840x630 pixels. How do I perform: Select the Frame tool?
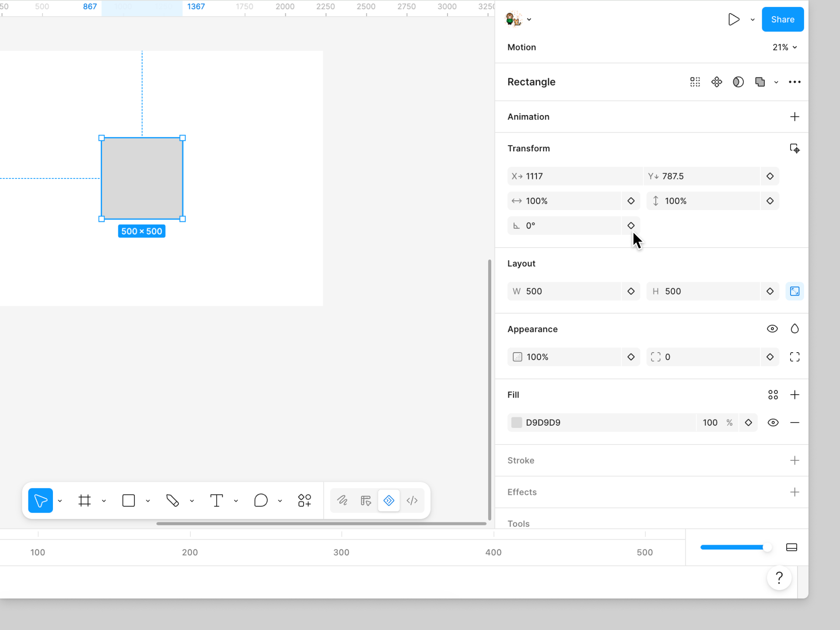tap(84, 500)
